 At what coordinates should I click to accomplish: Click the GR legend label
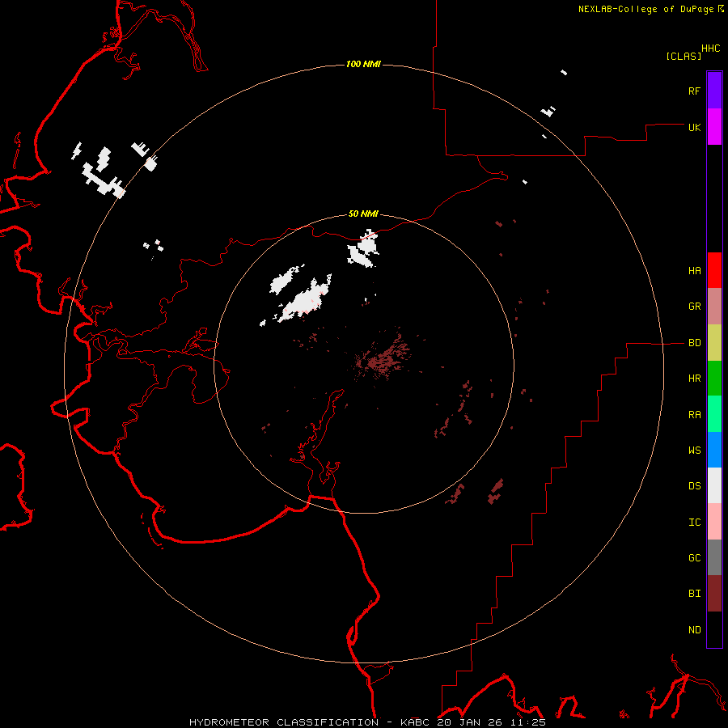[694, 307]
